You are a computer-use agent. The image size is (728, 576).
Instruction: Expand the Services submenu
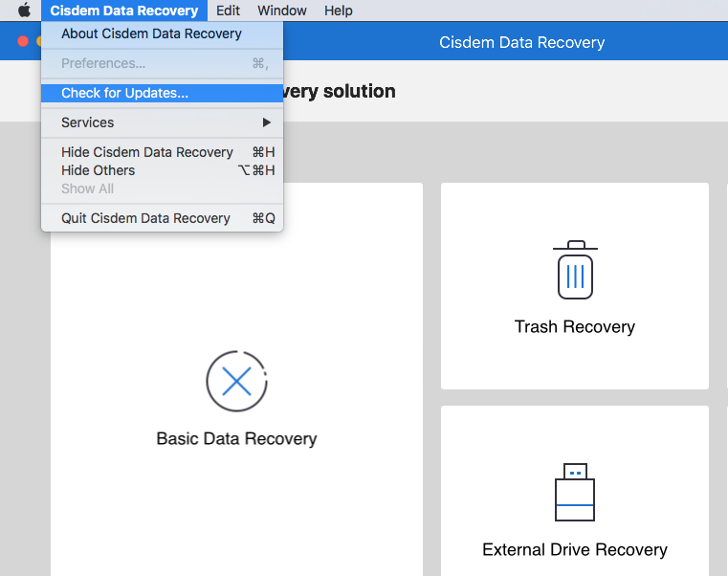pyautogui.click(x=162, y=122)
